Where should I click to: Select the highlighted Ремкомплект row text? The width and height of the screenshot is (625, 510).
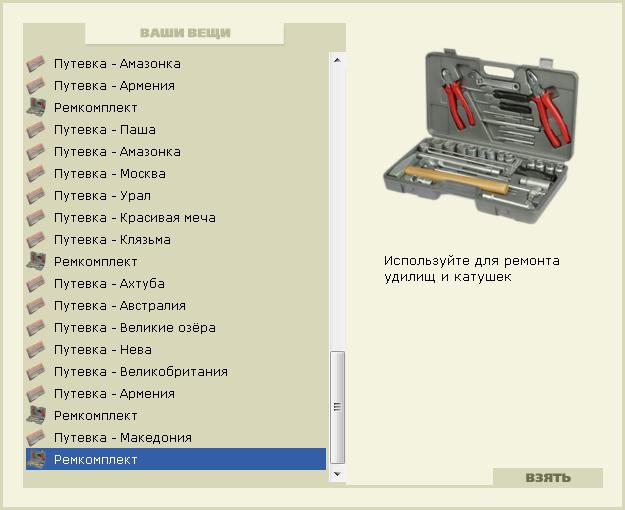[x=96, y=460]
